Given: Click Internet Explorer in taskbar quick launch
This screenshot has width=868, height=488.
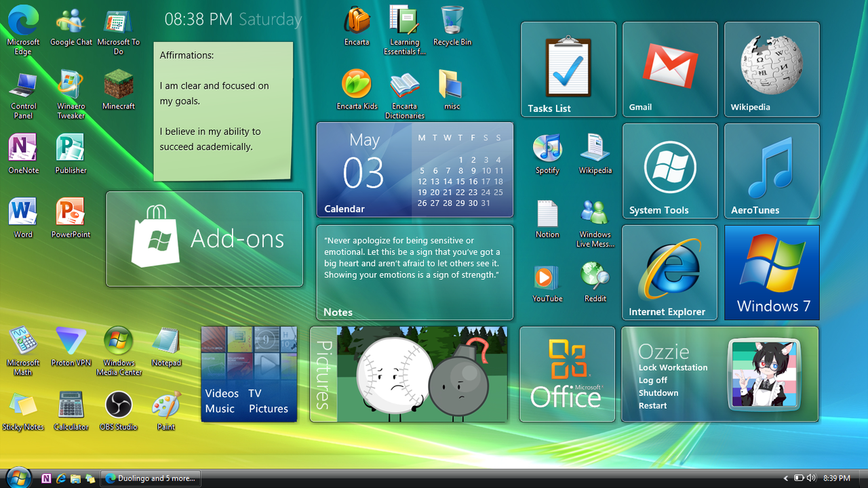Looking at the screenshot, I should point(61,479).
